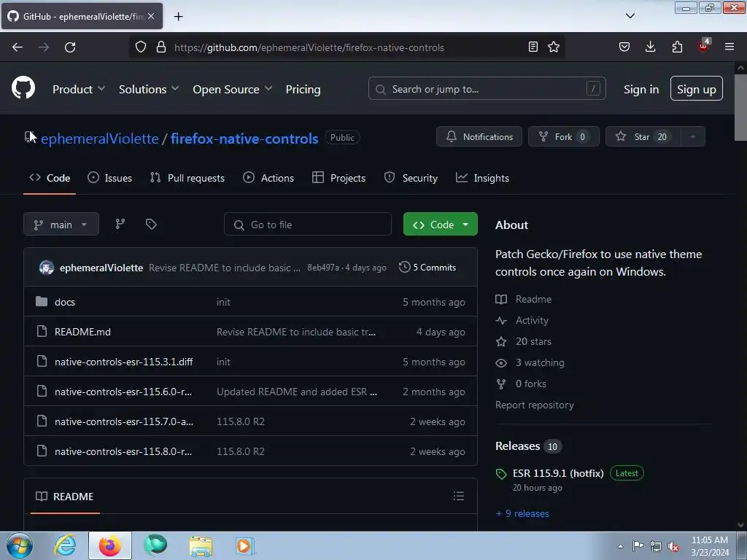The height and width of the screenshot is (560, 747).
Task: Open the main branch selector dropdown
Action: (x=61, y=225)
